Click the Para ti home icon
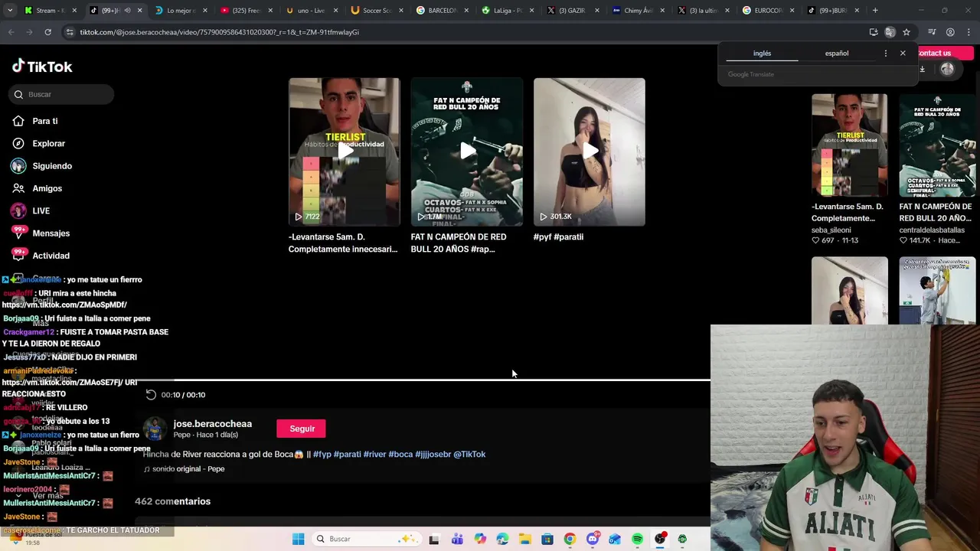The height and width of the screenshot is (551, 980). point(18,121)
